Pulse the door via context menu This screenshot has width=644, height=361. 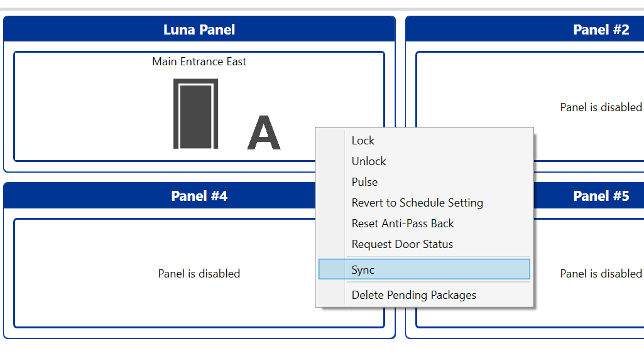click(364, 182)
